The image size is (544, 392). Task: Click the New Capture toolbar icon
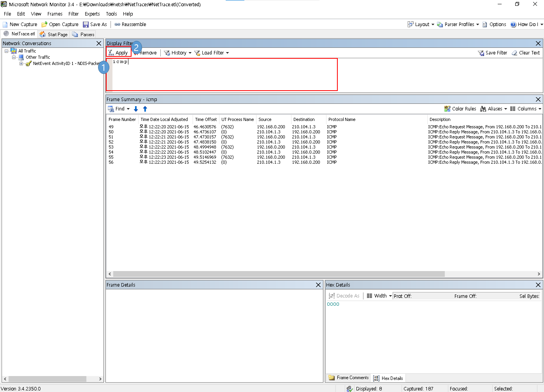(5, 24)
